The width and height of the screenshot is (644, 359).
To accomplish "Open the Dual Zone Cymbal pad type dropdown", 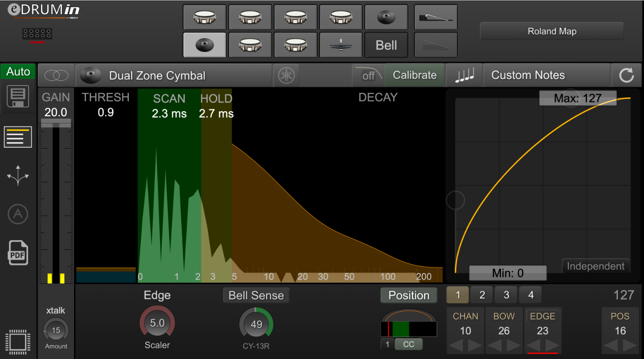I will (174, 75).
